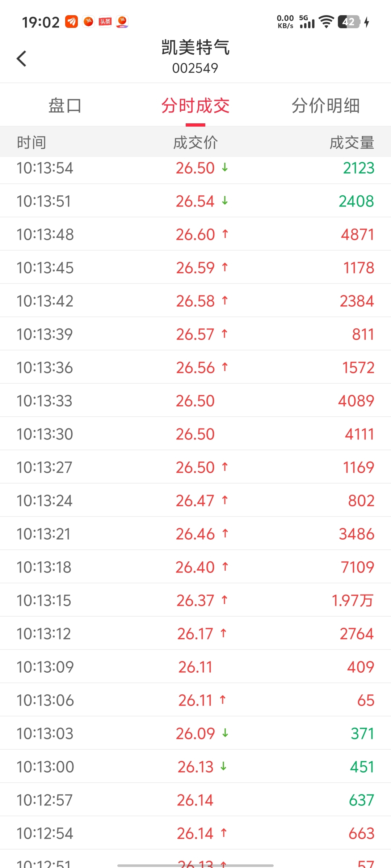
Task: Tap the 5G signal strength icon
Action: 307,22
